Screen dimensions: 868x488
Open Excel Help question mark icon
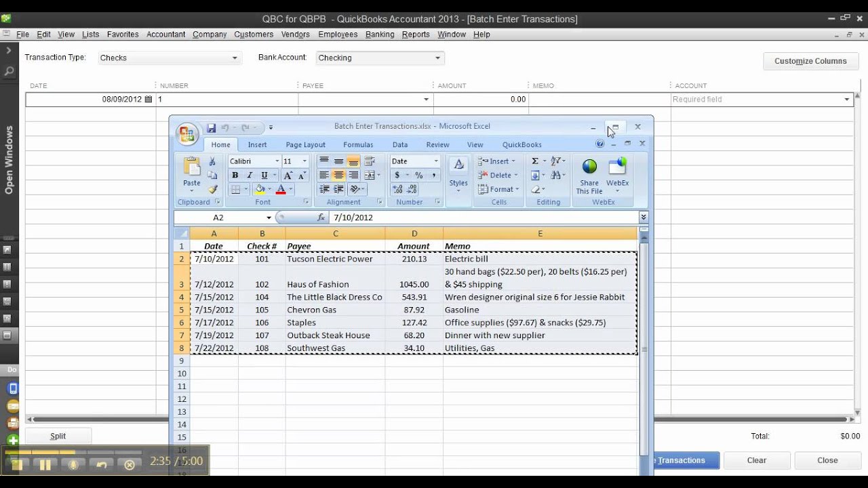click(x=599, y=144)
